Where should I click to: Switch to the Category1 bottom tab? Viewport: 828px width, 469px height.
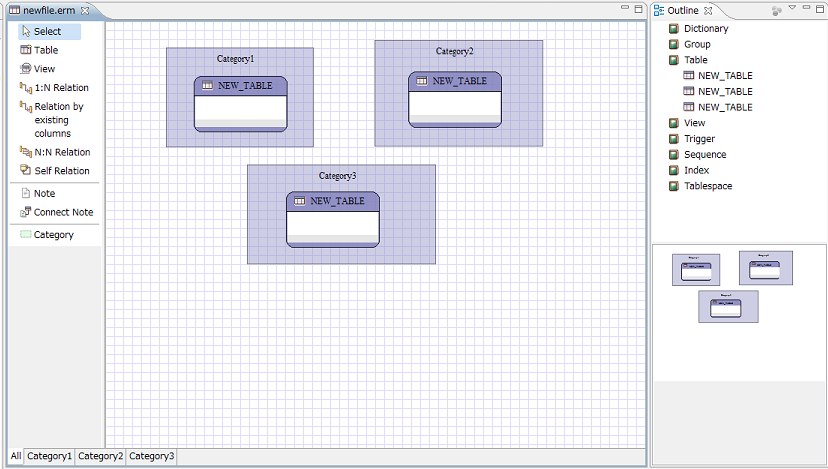click(49, 456)
